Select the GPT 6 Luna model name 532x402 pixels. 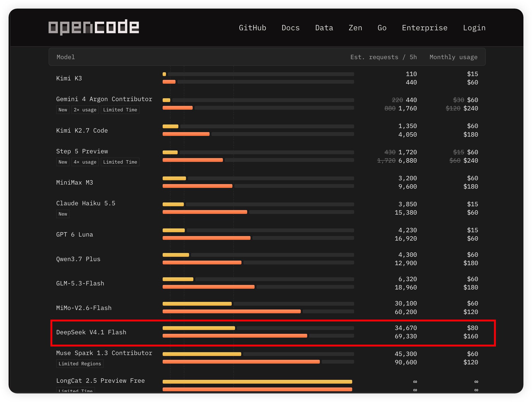75,235
